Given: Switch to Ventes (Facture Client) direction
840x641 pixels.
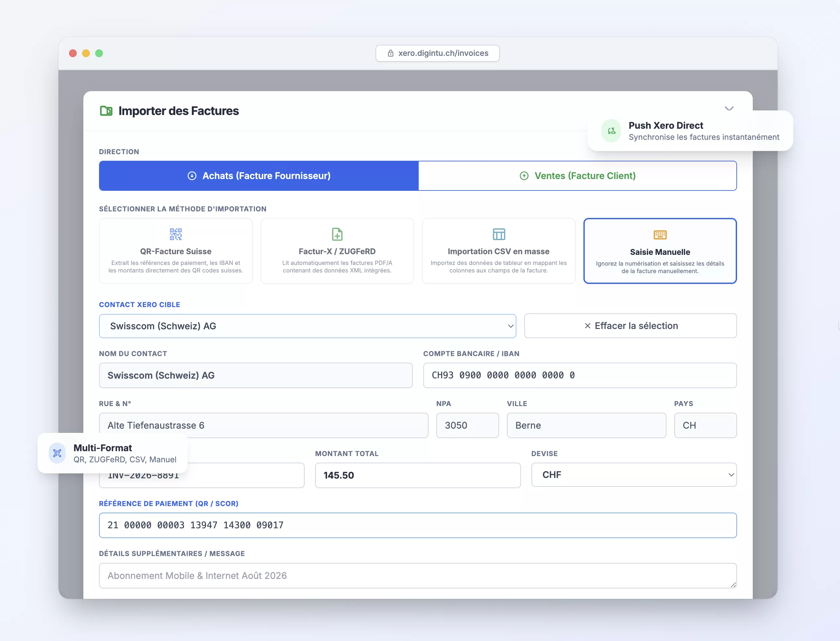Looking at the screenshot, I should tap(578, 175).
